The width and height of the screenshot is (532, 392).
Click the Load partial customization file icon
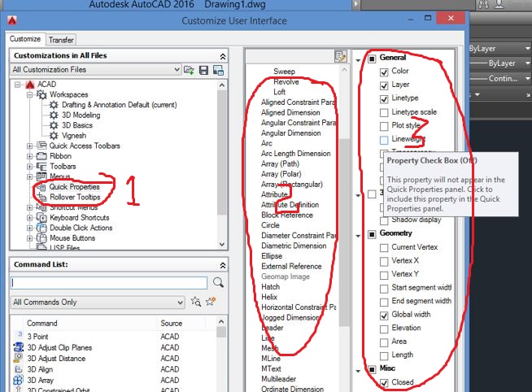189,70
